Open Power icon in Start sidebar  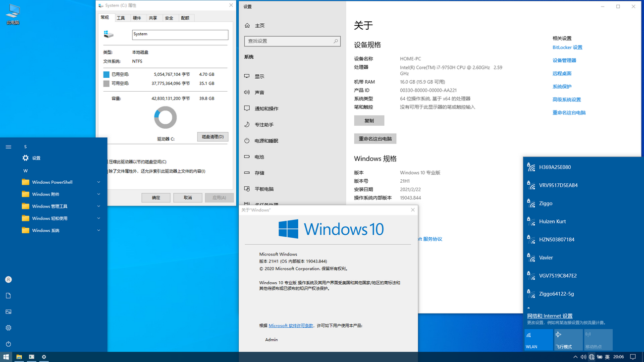[x=8, y=344]
